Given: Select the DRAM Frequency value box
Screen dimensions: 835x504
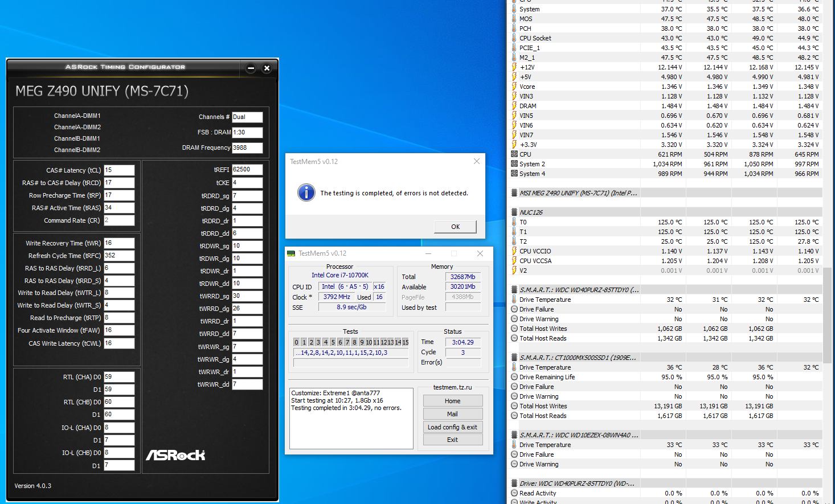Looking at the screenshot, I should tap(247, 147).
